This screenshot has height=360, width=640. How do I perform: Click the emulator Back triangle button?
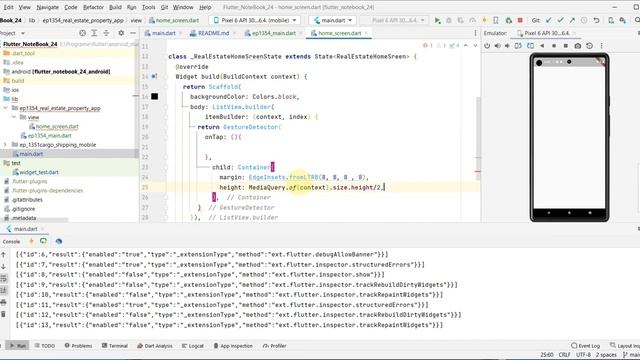click(542, 46)
